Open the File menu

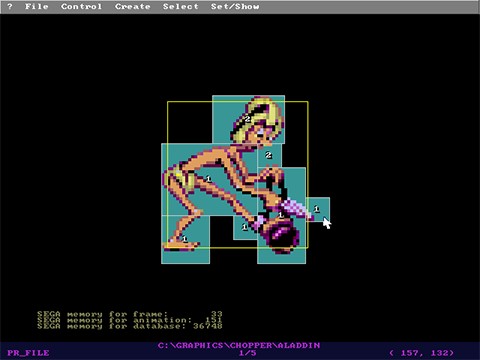pyautogui.click(x=37, y=6)
